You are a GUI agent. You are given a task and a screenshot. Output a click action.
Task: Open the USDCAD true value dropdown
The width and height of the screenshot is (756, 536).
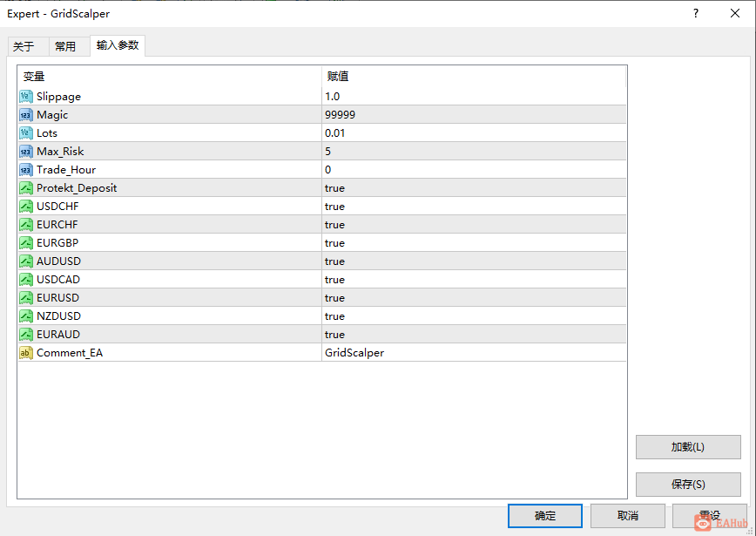click(475, 280)
